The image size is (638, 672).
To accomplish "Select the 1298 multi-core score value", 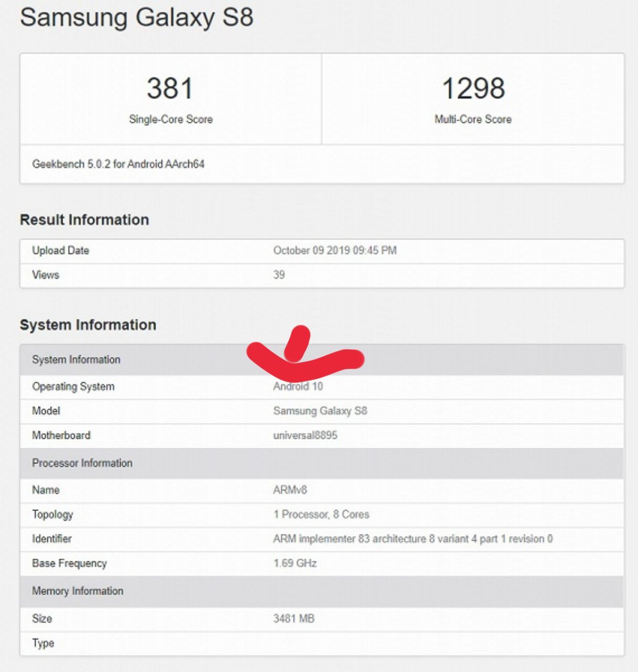I will [473, 88].
